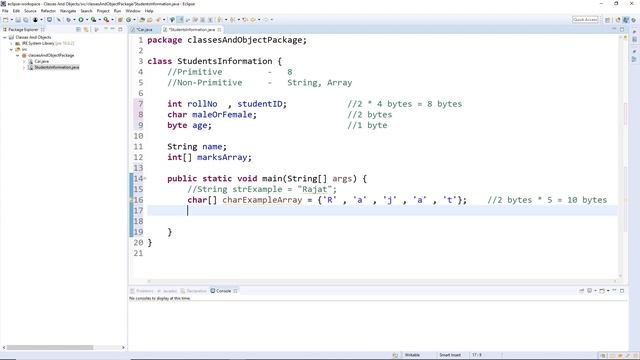
Task: Switch to the Javadoc tab
Action: coord(167,291)
